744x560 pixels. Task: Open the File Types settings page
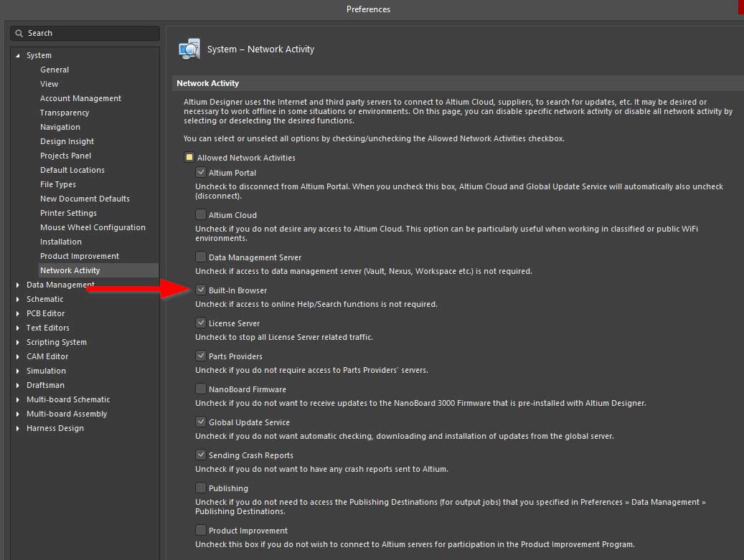pos(58,184)
